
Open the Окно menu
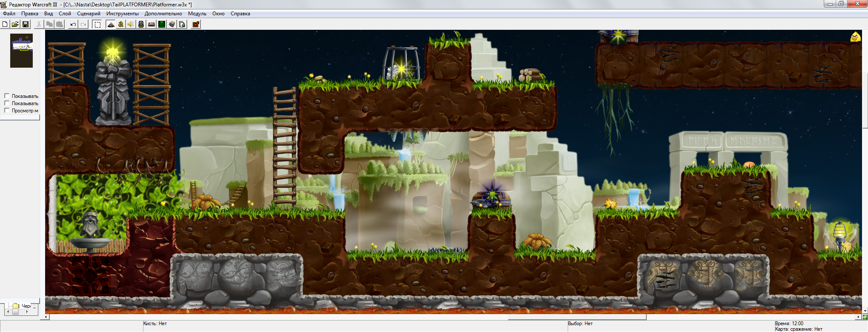[218, 14]
